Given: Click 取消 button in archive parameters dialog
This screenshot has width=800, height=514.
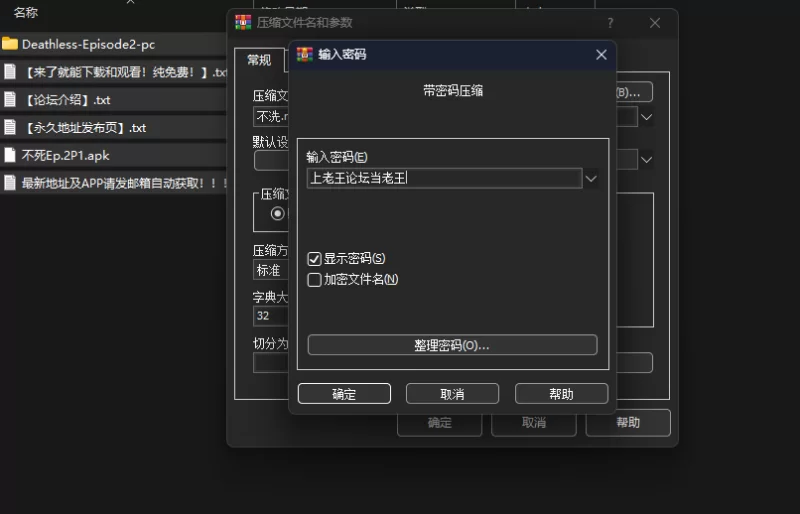Looking at the screenshot, I should coord(534,423).
